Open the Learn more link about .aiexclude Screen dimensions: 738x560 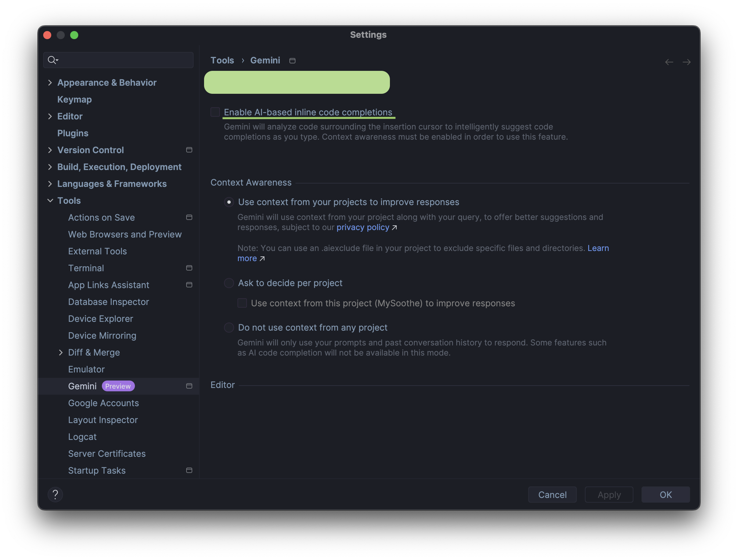(x=598, y=248)
